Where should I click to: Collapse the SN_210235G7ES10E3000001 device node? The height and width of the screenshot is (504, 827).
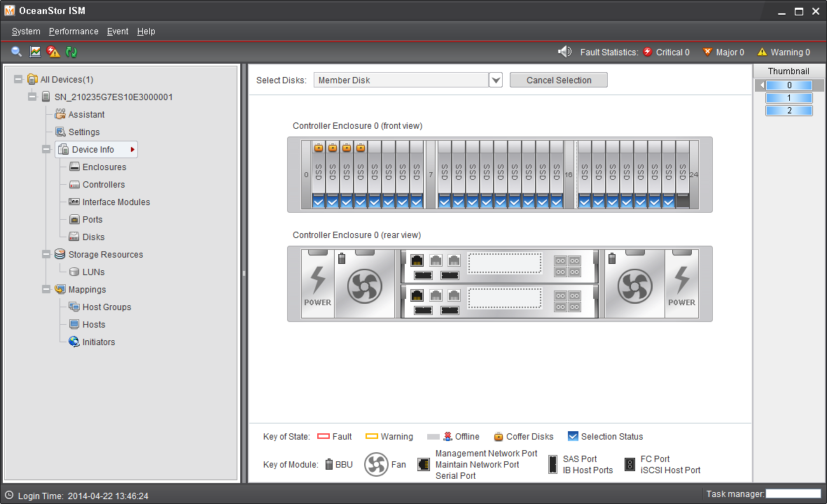pyautogui.click(x=32, y=97)
